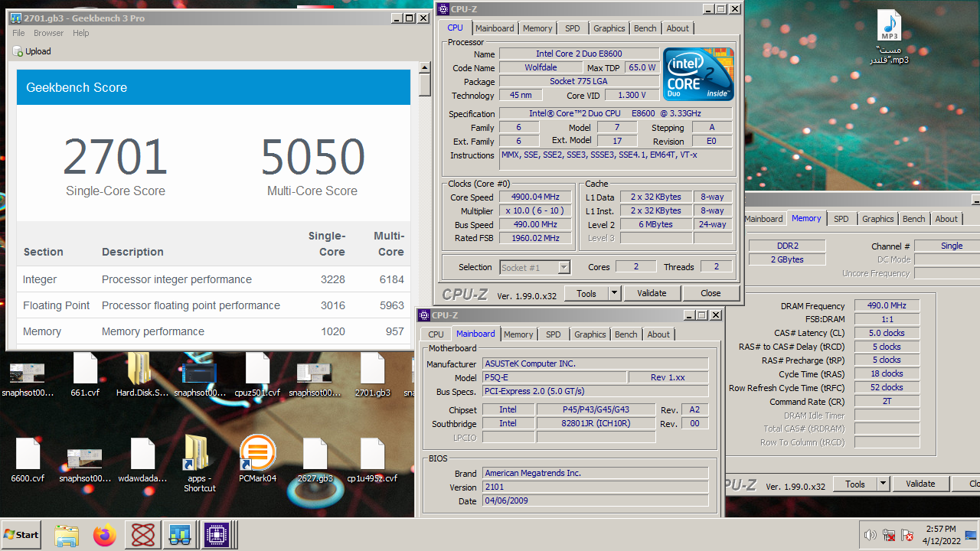Launch the PCMark04 shortcut icon
Screen dimensions: 980x551
(x=257, y=453)
